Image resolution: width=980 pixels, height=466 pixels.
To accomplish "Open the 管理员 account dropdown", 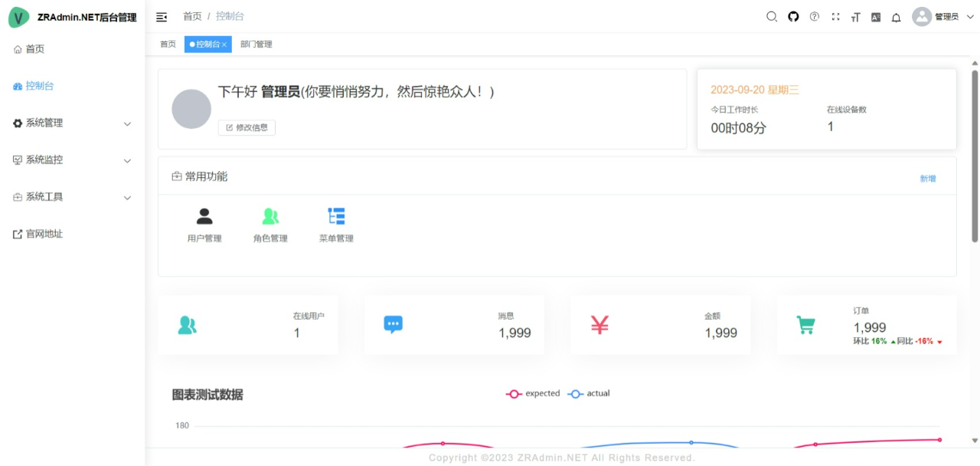I will point(943,17).
